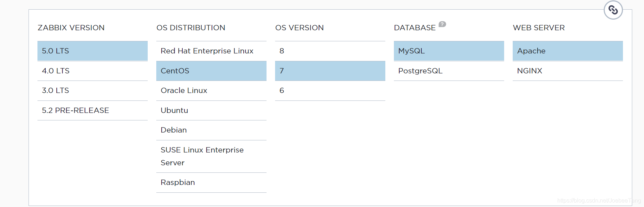
Task: Pick OS version 8
Action: (330, 51)
